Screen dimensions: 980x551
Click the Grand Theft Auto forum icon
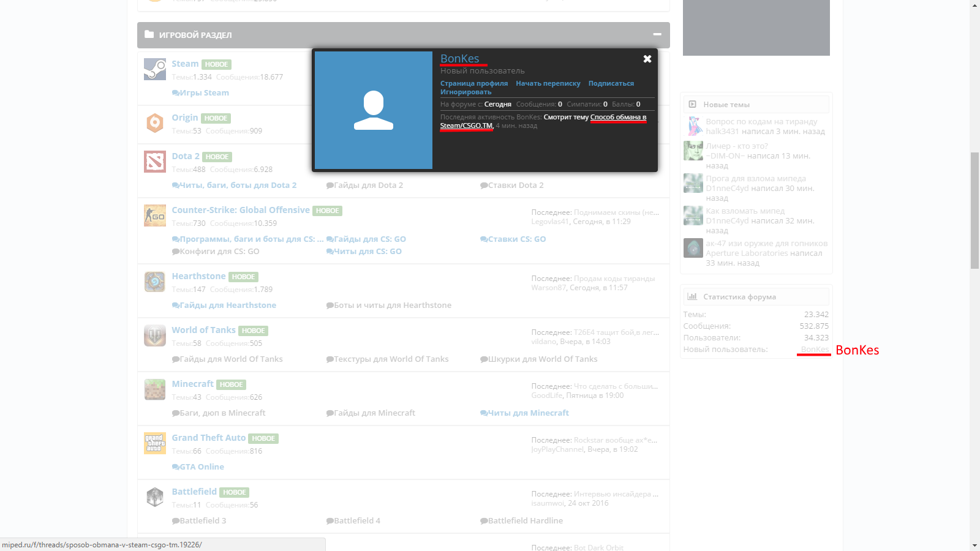click(155, 443)
